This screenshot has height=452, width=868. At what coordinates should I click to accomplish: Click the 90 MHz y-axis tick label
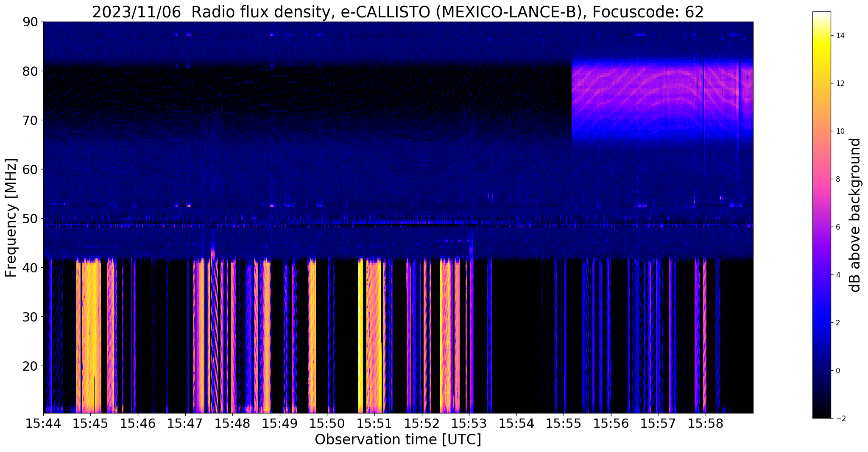(x=31, y=22)
